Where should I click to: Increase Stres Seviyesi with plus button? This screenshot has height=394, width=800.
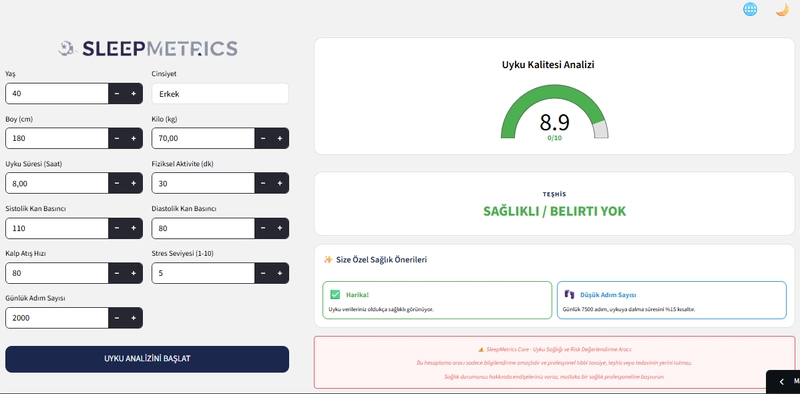click(x=280, y=273)
